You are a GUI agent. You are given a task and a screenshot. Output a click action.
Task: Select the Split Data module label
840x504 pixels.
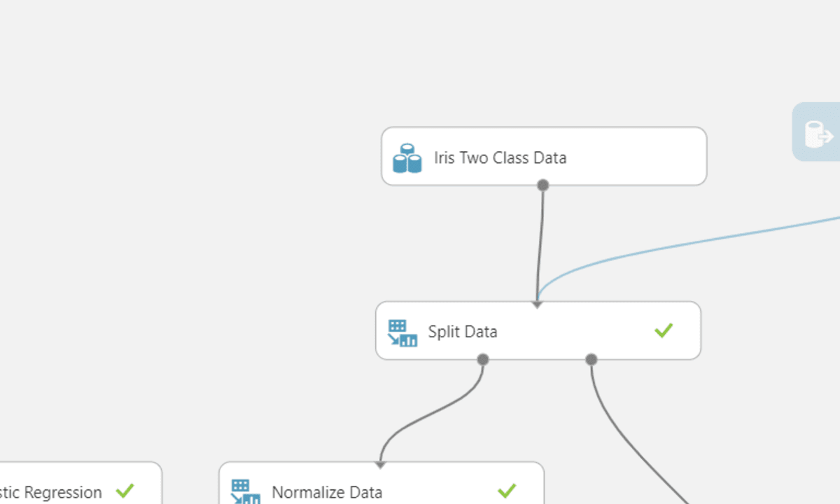(463, 331)
